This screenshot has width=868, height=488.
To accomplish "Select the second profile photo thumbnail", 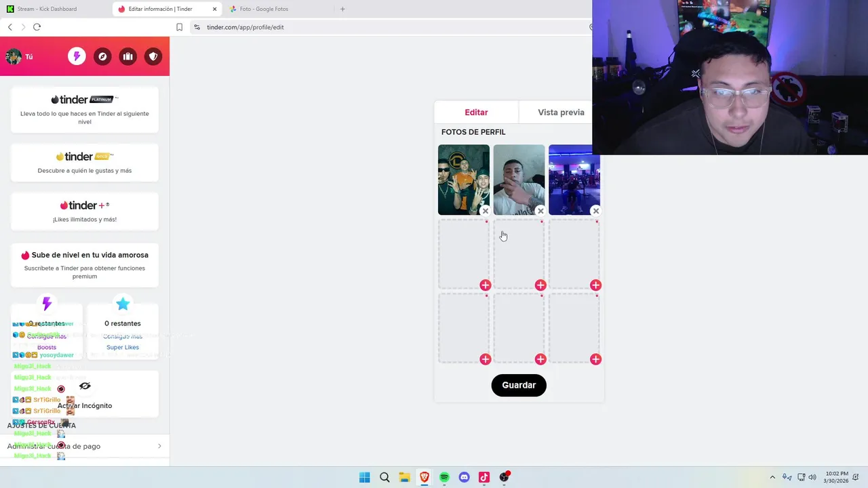I will pyautogui.click(x=519, y=180).
